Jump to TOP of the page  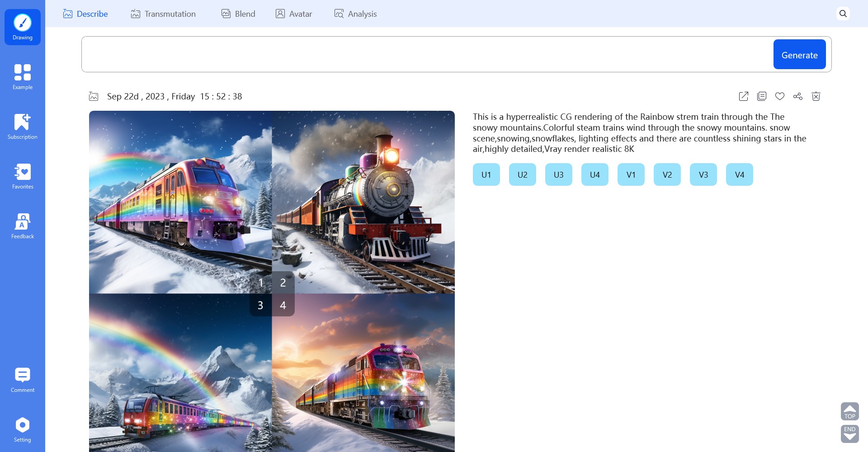pyautogui.click(x=850, y=411)
